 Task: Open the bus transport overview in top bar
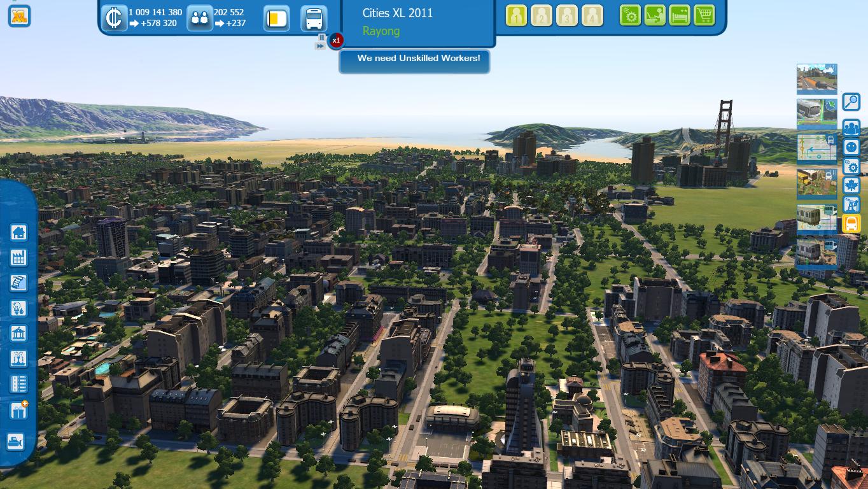coord(314,18)
